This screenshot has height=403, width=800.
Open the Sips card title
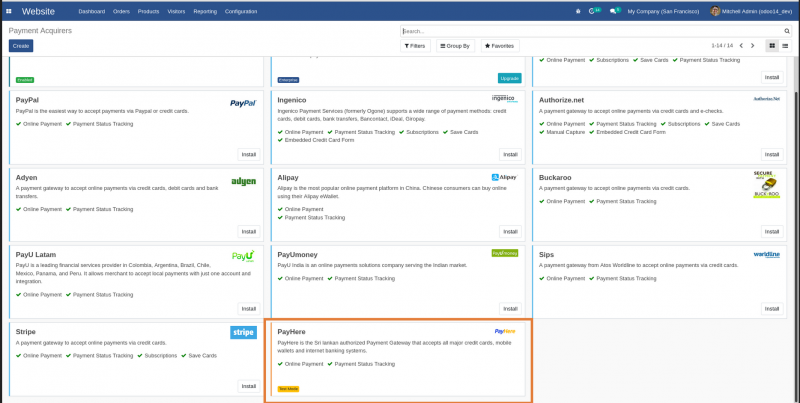[x=546, y=255]
